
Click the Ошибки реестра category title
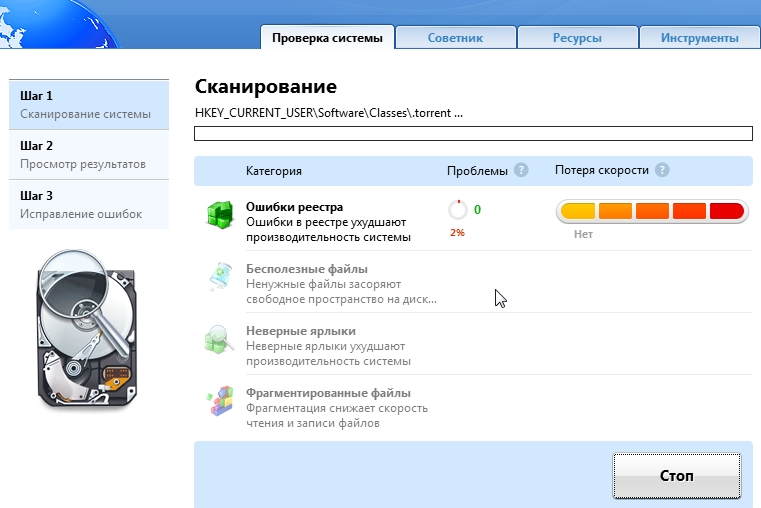click(294, 207)
